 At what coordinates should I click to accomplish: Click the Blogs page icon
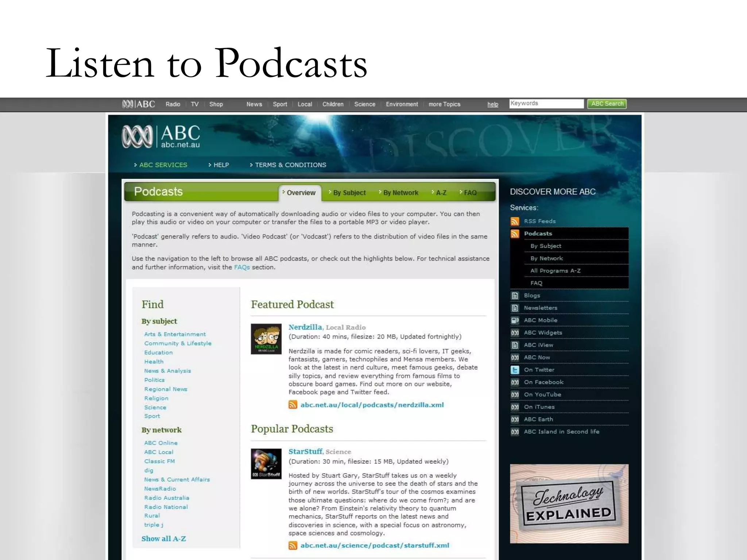pos(515,296)
